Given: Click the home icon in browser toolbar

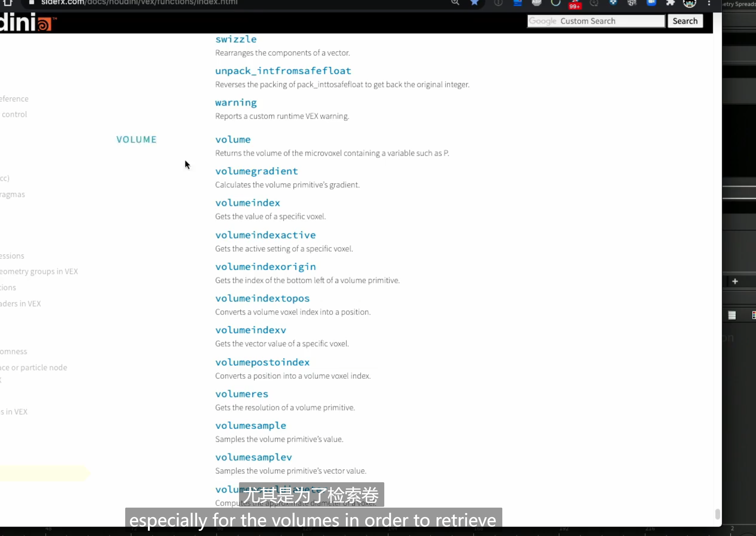Looking at the screenshot, I should [x=7, y=3].
